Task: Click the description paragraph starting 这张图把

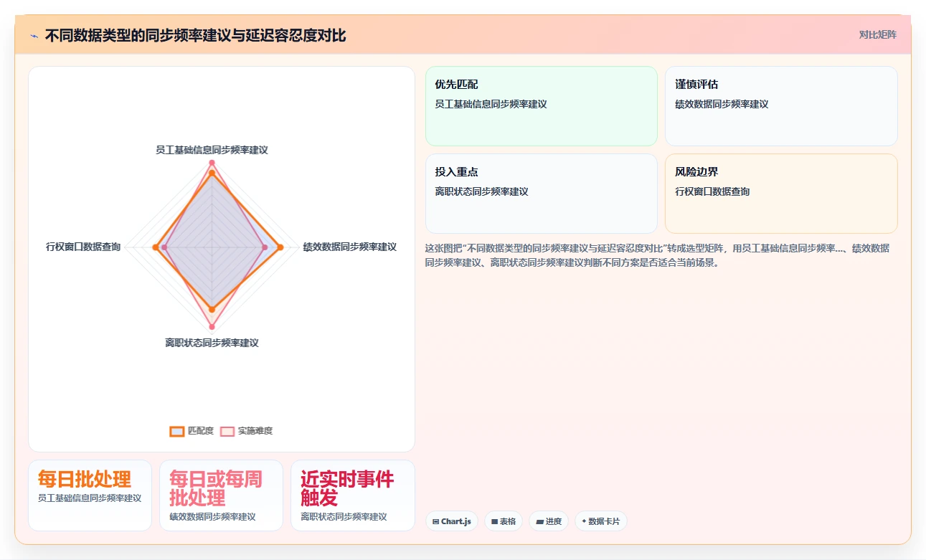Action: coord(657,255)
